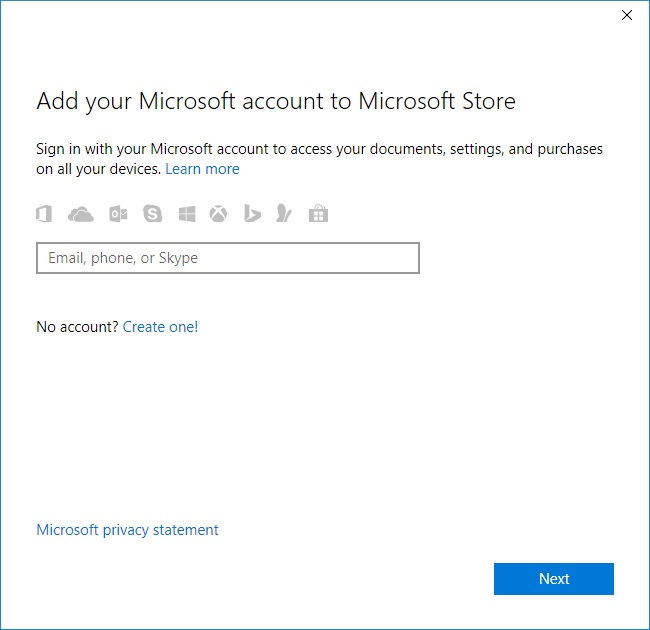Screen dimensions: 650x630
Task: Close the sign-in dialog window
Action: point(627,15)
